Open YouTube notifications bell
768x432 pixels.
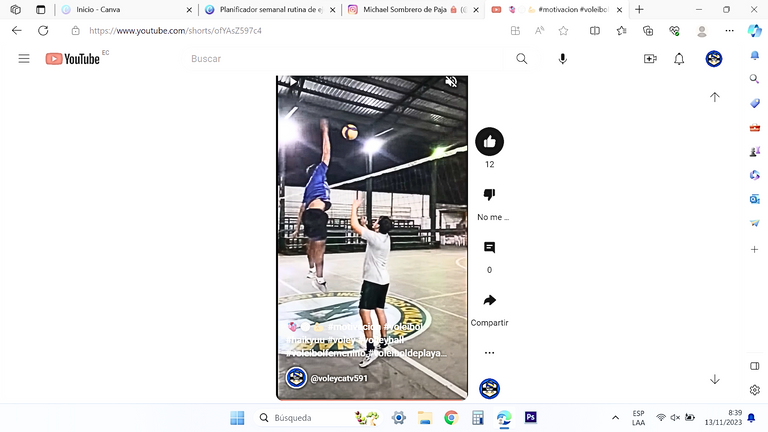(x=679, y=59)
